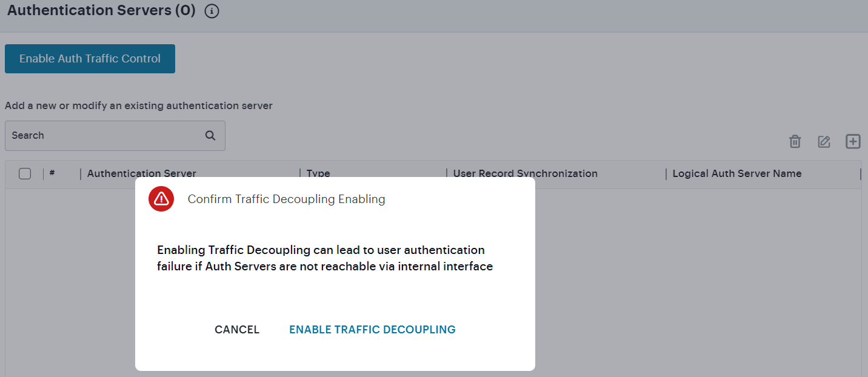This screenshot has width=868, height=377.
Task: Click the edit authentication server icon
Action: point(824,141)
